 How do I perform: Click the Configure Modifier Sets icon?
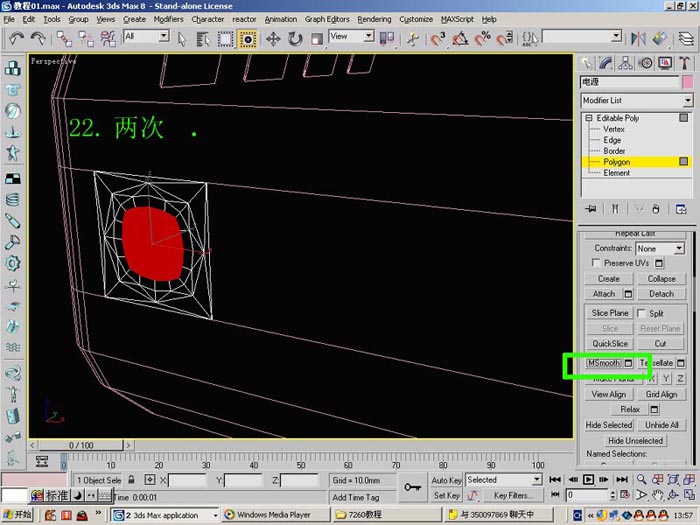(x=681, y=209)
